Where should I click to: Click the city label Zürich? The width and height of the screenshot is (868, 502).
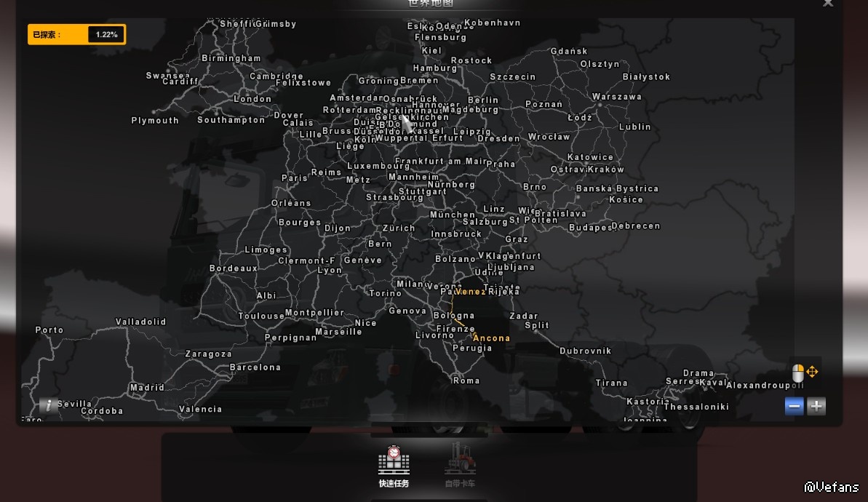tap(399, 228)
